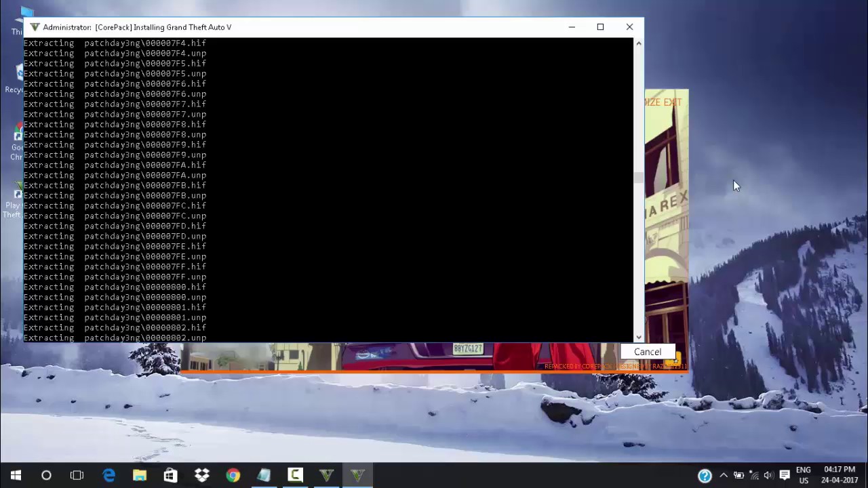Cancel the Grand Theft Auto V installation
The width and height of the screenshot is (868, 488).
tap(648, 352)
